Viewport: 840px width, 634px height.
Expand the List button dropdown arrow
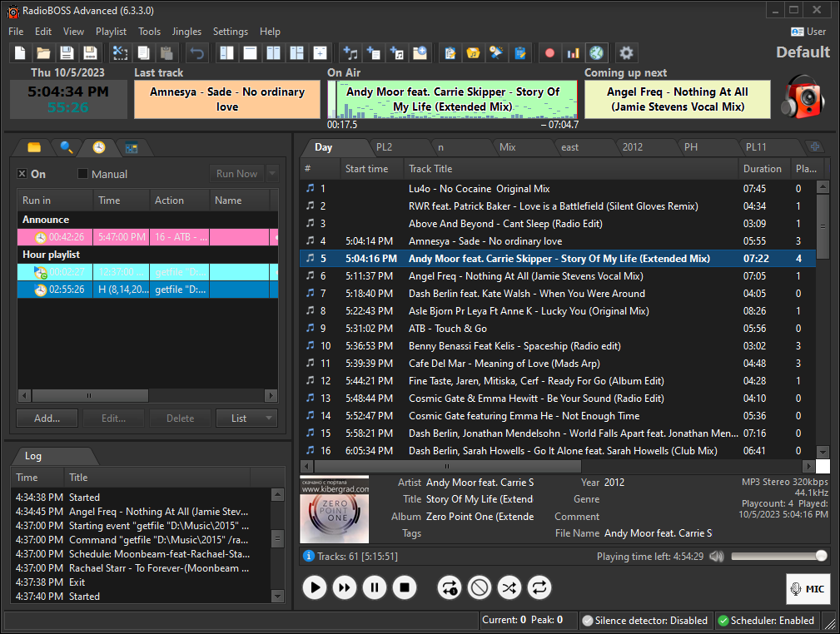tap(269, 419)
